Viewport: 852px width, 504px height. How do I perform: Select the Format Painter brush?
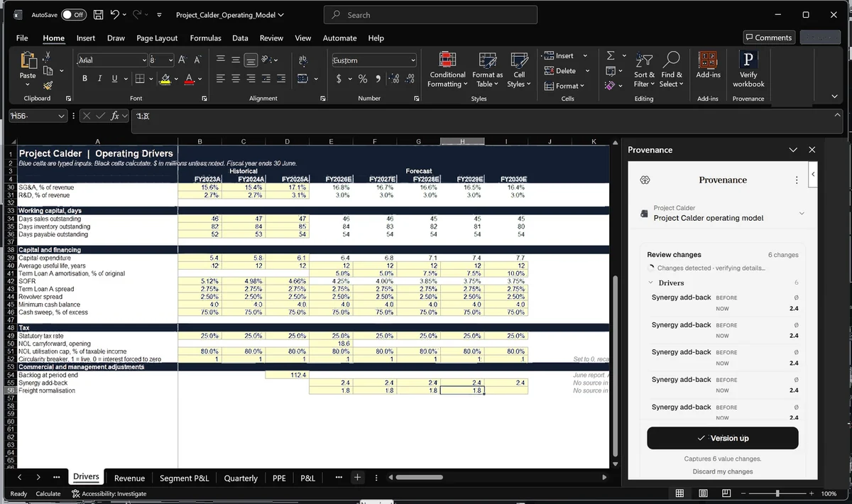tap(48, 85)
